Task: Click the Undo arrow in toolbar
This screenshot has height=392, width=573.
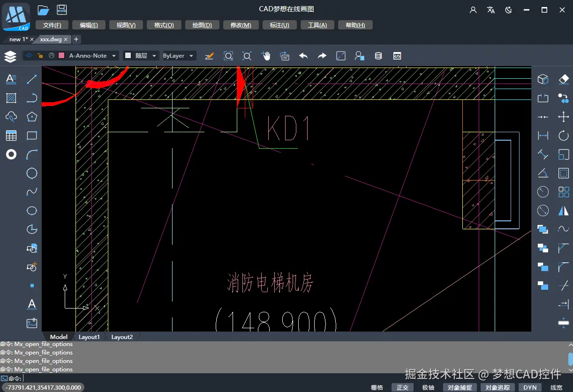Action: tap(303, 55)
